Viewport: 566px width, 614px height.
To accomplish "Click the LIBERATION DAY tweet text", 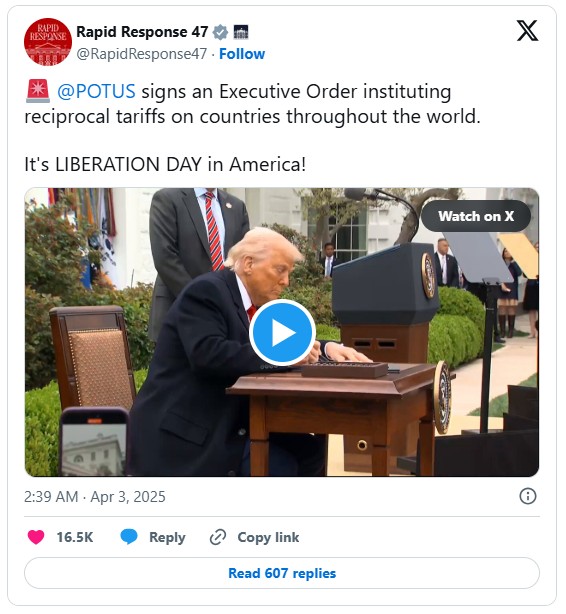I will click(165, 164).
